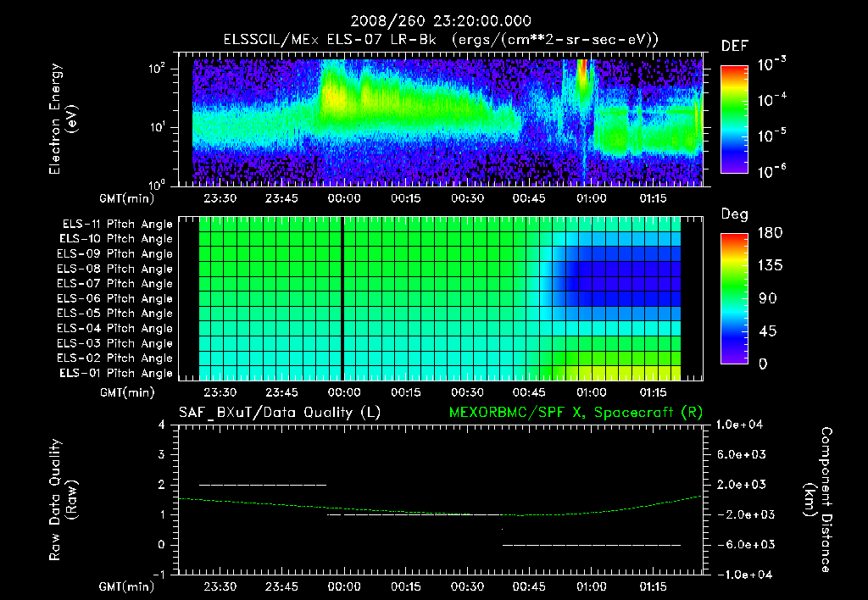The width and height of the screenshot is (868, 600).
Task: Click 'GMT(min)' under the pitch angle panel
Action: (x=127, y=393)
